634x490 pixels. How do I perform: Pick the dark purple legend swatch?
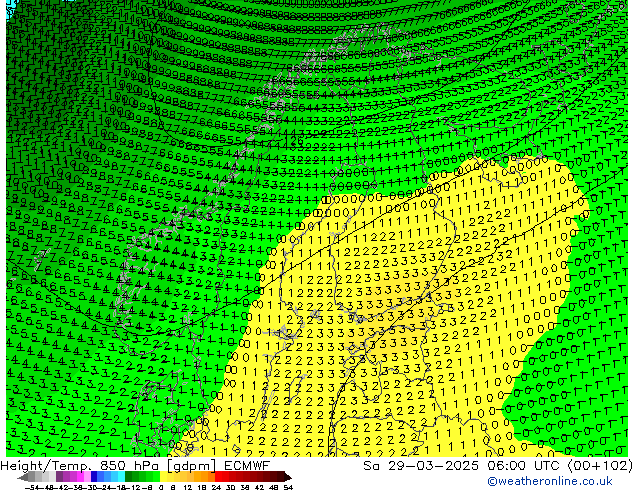point(59,477)
